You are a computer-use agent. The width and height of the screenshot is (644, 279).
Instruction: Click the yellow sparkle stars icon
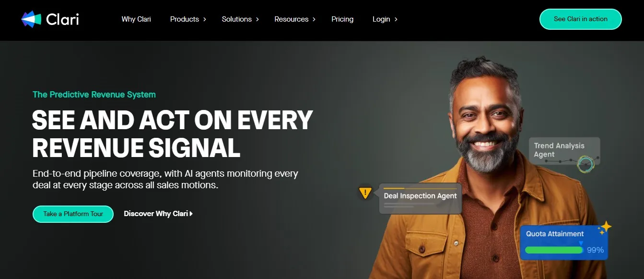pyautogui.click(x=604, y=228)
